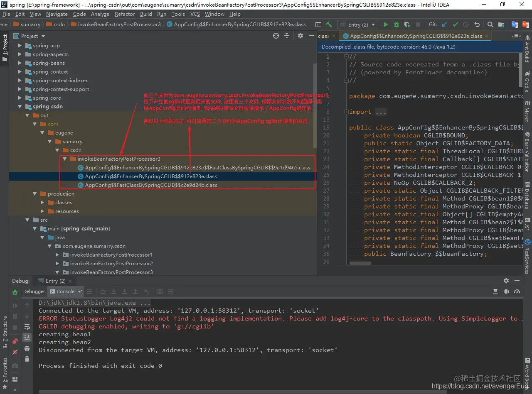The width and height of the screenshot is (532, 394).
Task: Open the VCS menu
Action: coord(195,14)
